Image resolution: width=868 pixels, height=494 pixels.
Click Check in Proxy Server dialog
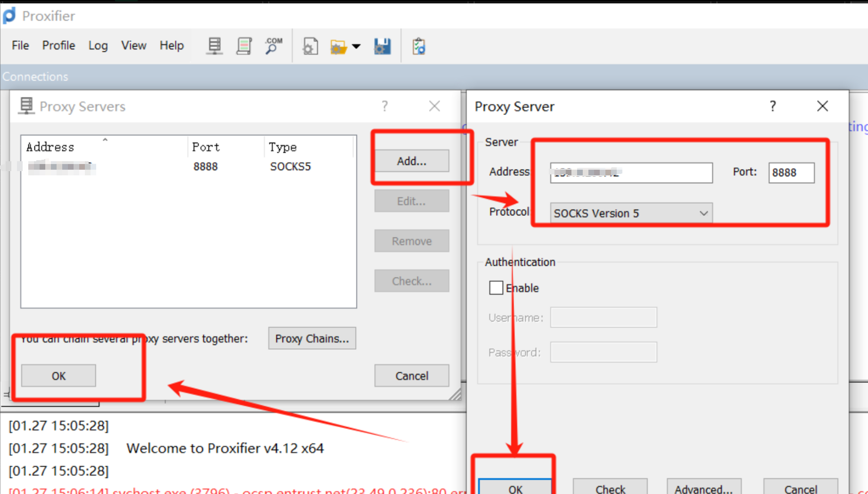click(x=610, y=487)
